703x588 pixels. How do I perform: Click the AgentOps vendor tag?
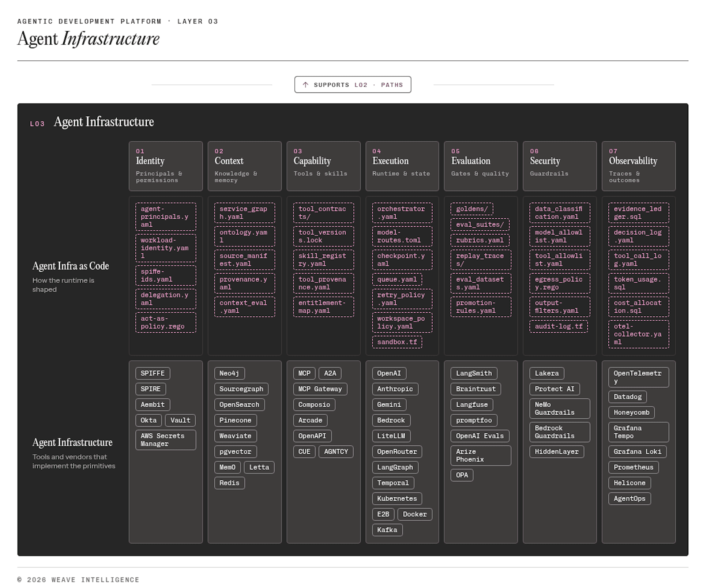(630, 498)
